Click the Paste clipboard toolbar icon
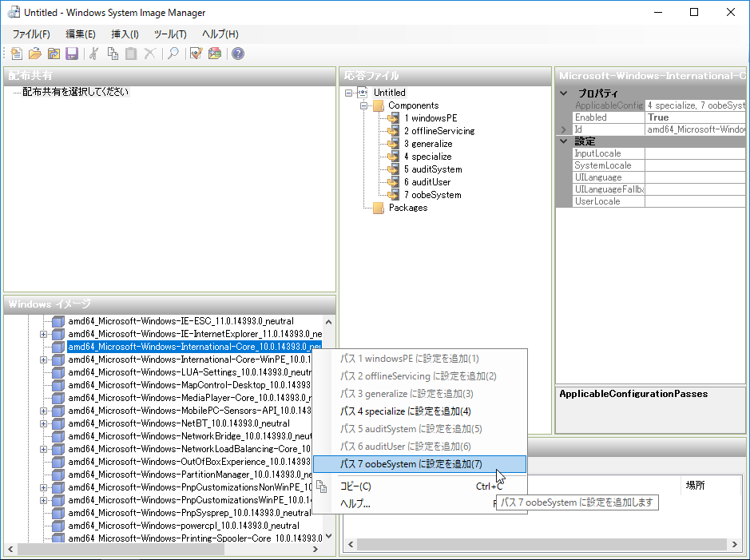The image size is (750, 560). pyautogui.click(x=131, y=54)
